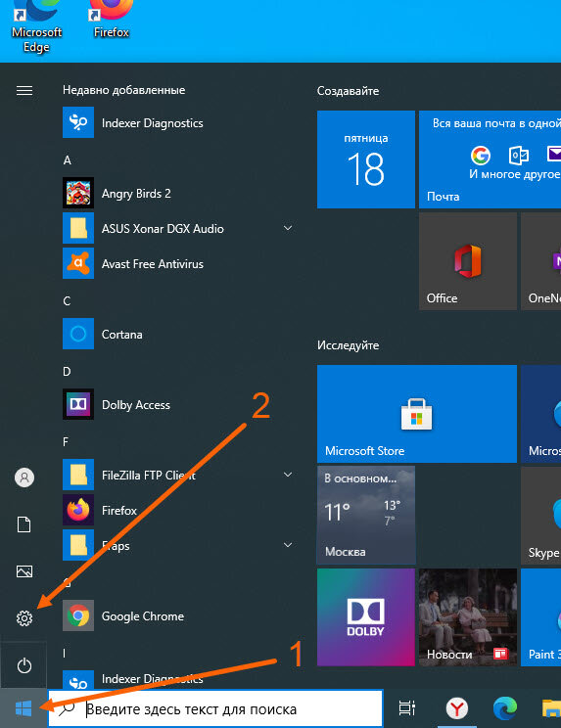561x728 pixels.
Task: Open Microsoft Edge from the taskbar
Action: click(x=505, y=708)
